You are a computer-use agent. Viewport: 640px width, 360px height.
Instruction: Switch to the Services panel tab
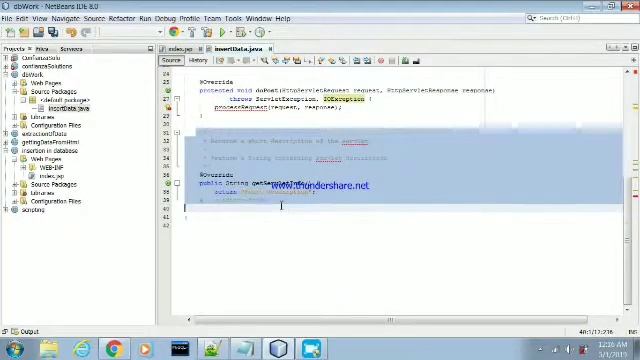[71, 49]
